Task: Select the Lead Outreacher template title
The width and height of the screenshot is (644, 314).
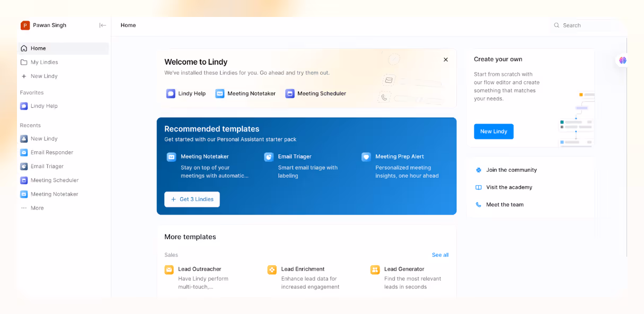Action: click(x=200, y=269)
